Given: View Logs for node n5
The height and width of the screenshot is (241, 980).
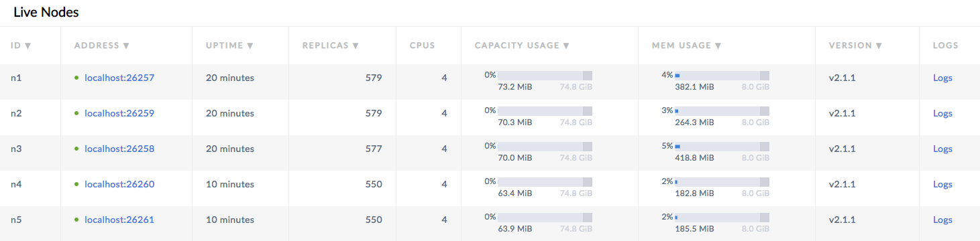Looking at the screenshot, I should tap(942, 220).
